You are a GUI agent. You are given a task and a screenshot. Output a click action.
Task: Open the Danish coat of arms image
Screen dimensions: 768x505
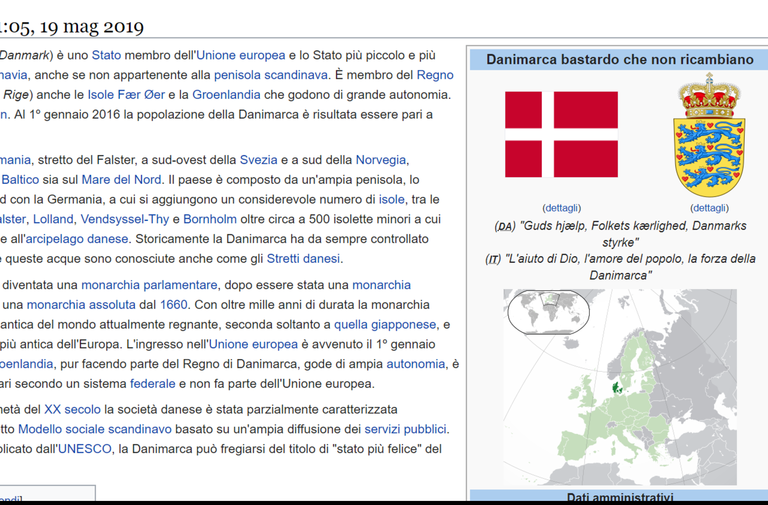click(x=708, y=135)
